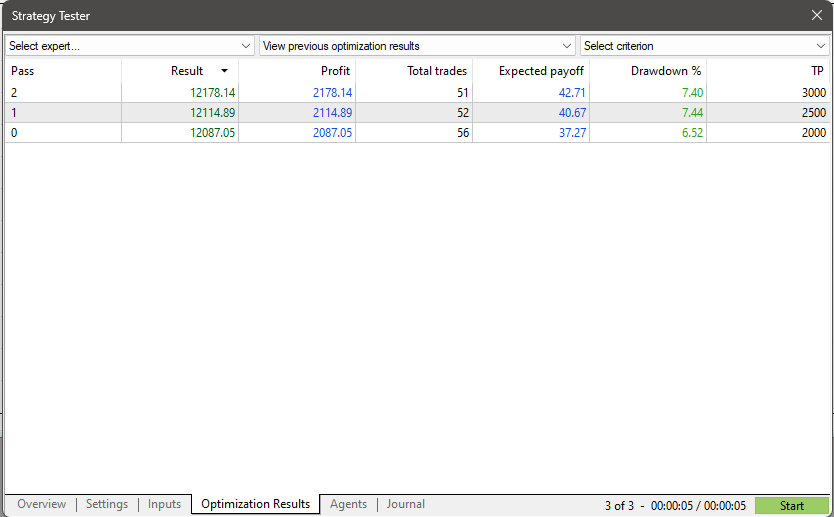Click the result value 12178.14
This screenshot has width=834, height=517.
pyautogui.click(x=212, y=93)
